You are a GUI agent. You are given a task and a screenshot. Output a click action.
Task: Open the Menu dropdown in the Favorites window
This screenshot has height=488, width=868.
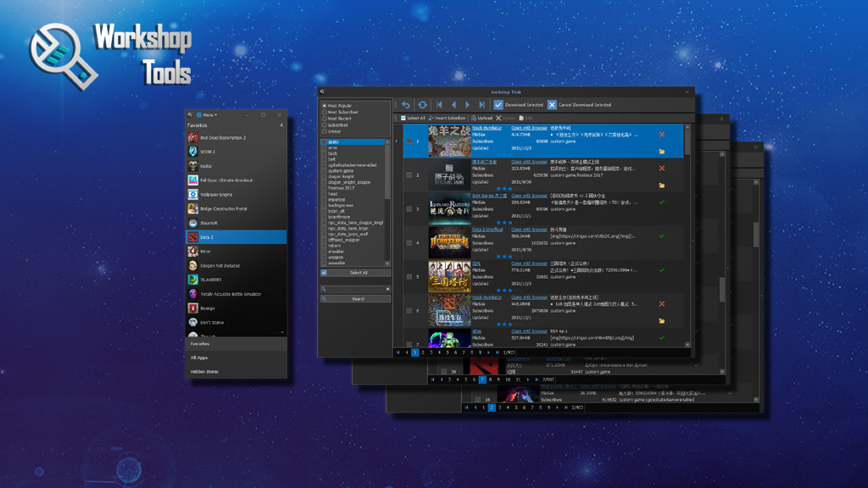[209, 114]
